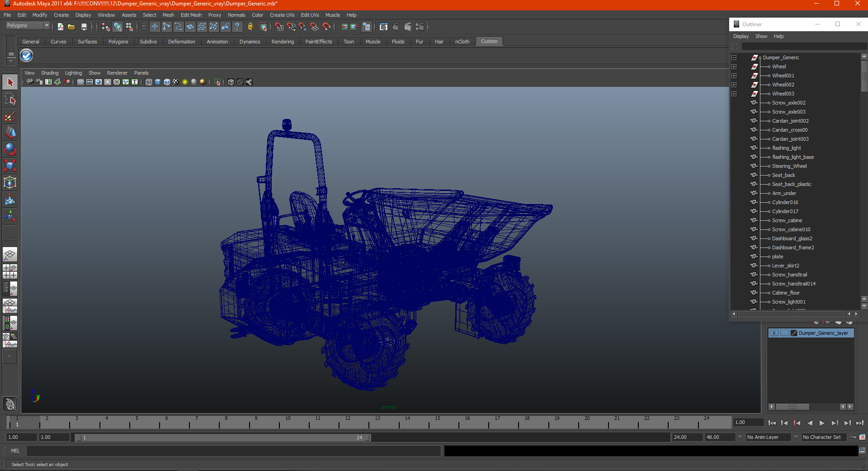Choose the Paint Selection tool
This screenshot has width=868, height=471.
(10, 116)
